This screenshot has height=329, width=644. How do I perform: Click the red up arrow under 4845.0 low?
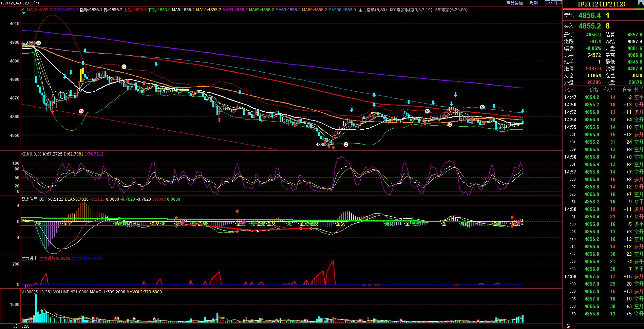point(333,147)
